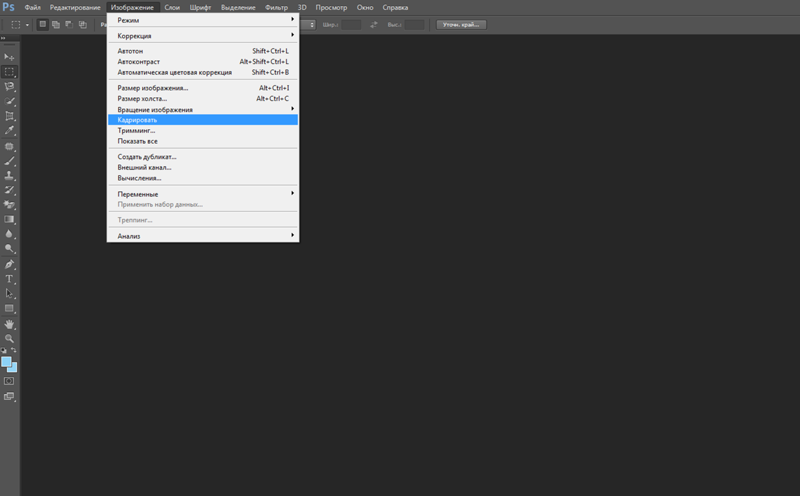Screen dimensions: 800x496
Task: Enable New selection mode in options bar
Action: click(43, 24)
